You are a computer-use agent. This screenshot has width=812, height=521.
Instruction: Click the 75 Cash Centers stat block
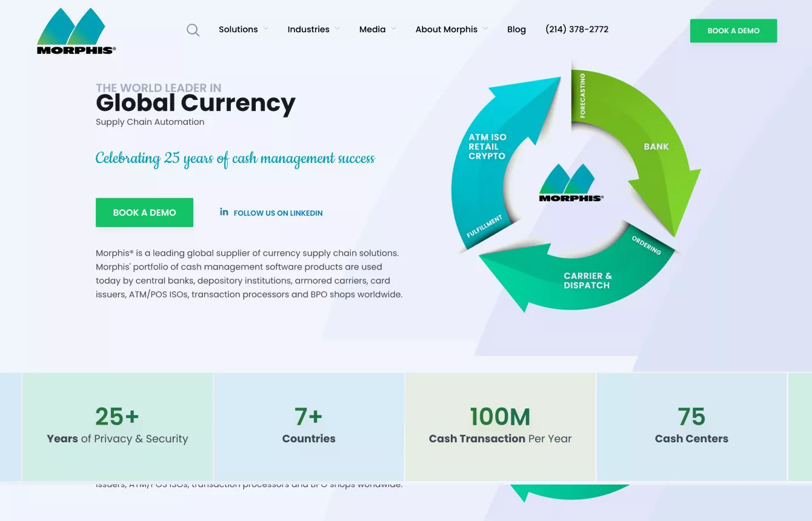point(691,426)
